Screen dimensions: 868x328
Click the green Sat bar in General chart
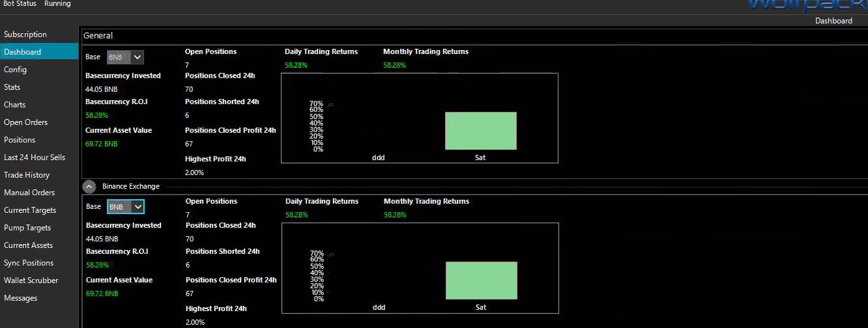tap(481, 131)
